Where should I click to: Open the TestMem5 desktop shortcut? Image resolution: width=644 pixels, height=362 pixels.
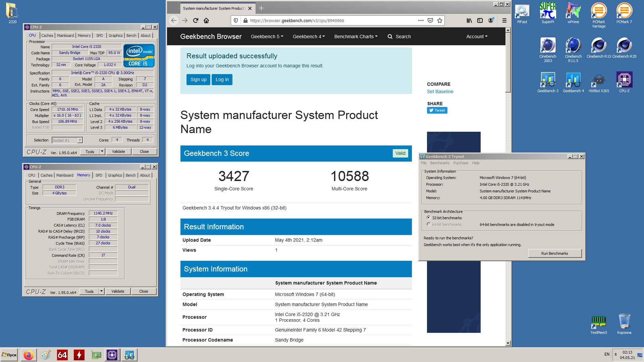click(599, 324)
